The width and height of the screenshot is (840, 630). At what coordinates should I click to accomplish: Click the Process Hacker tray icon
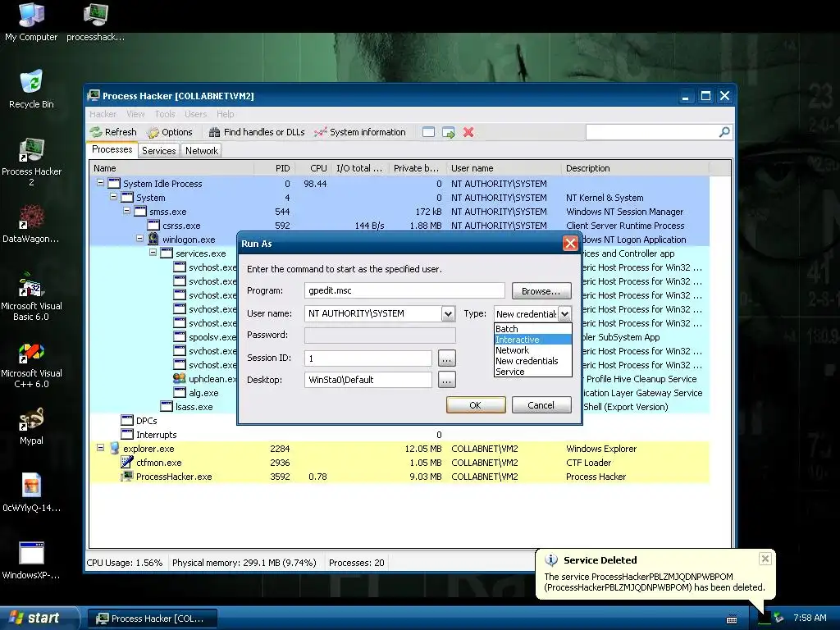coord(764,619)
